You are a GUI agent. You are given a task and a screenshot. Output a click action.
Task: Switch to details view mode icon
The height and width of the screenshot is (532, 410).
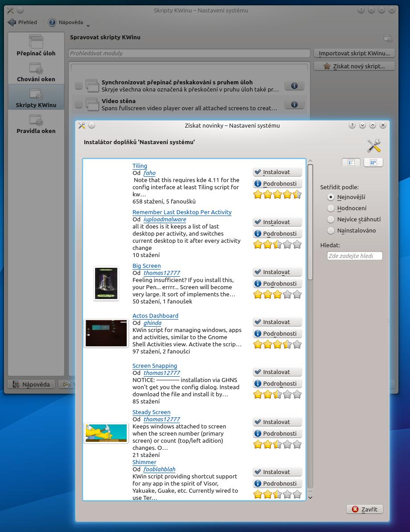pos(351,162)
